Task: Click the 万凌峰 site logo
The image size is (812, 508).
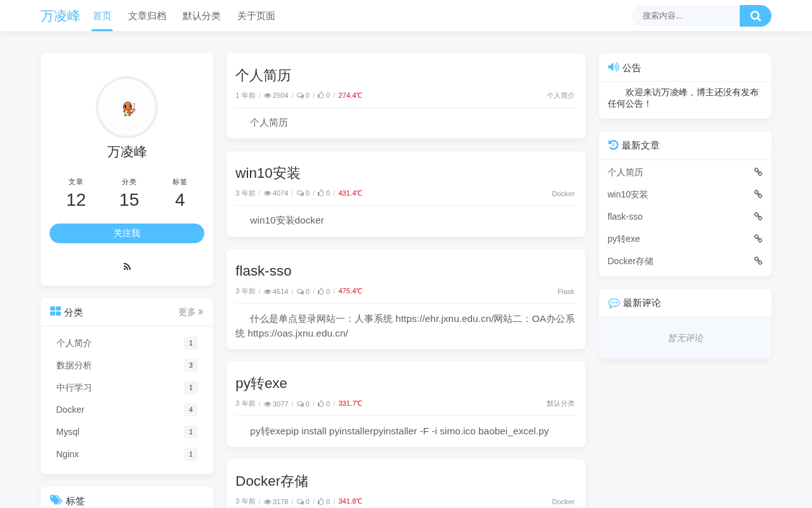Action: pos(60,16)
